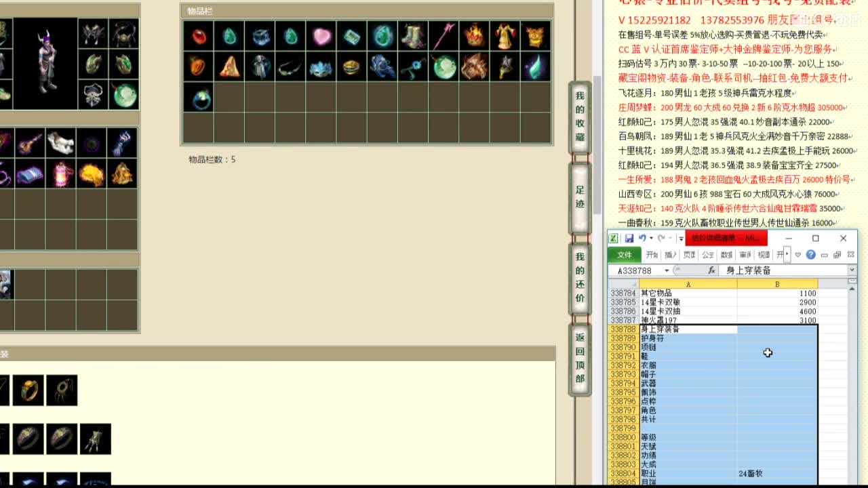868x488 pixels.
Task: Select column A header in Excel
Action: tap(688, 284)
